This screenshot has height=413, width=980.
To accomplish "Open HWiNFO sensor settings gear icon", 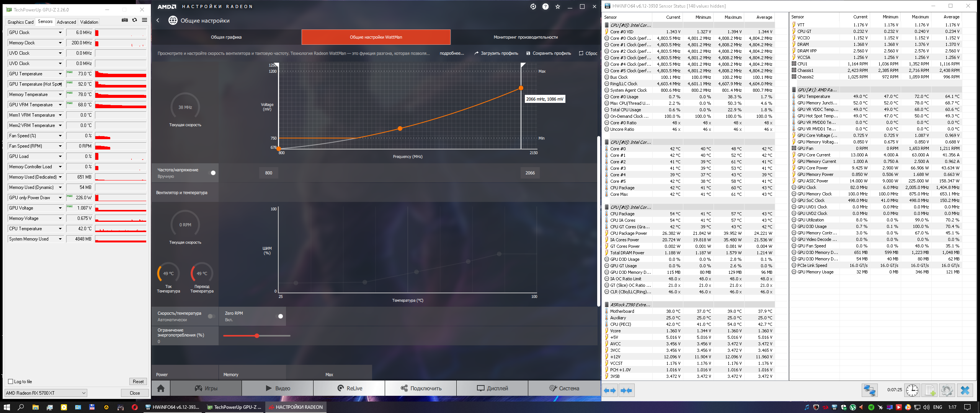I will 947,390.
